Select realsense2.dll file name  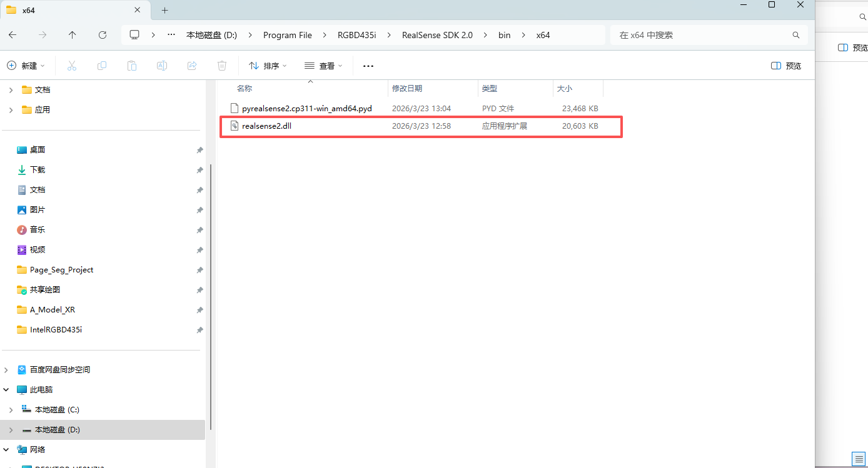coord(266,126)
